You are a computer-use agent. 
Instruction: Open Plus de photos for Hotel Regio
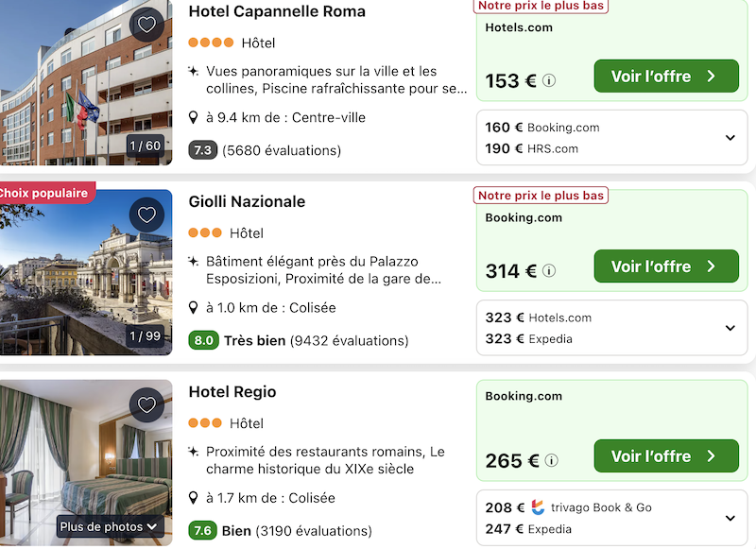pos(110,526)
